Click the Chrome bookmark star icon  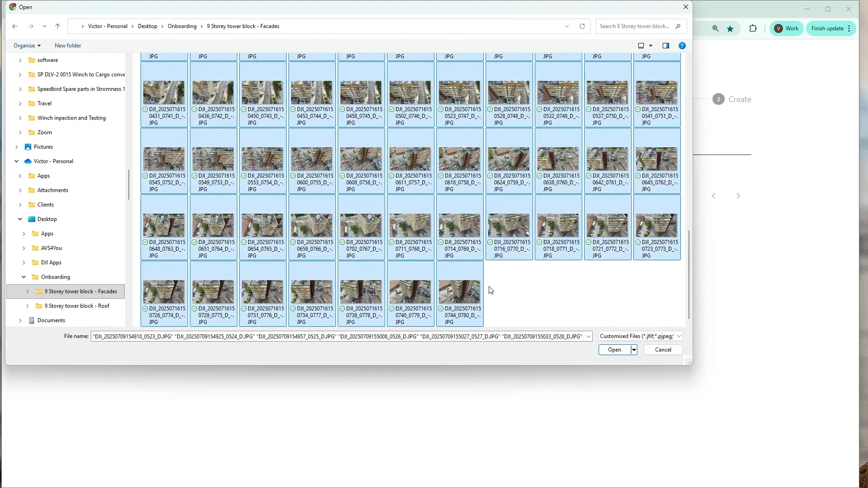pyautogui.click(x=730, y=28)
